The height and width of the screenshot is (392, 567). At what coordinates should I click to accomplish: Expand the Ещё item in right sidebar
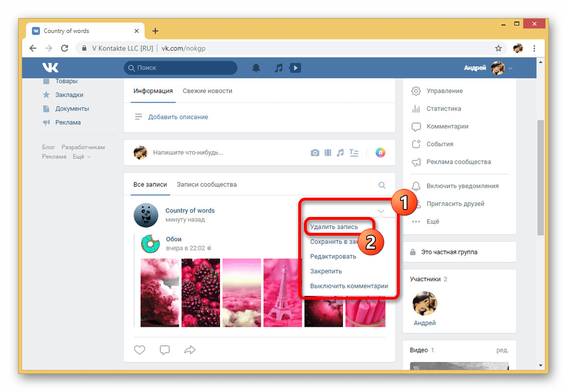click(x=433, y=221)
